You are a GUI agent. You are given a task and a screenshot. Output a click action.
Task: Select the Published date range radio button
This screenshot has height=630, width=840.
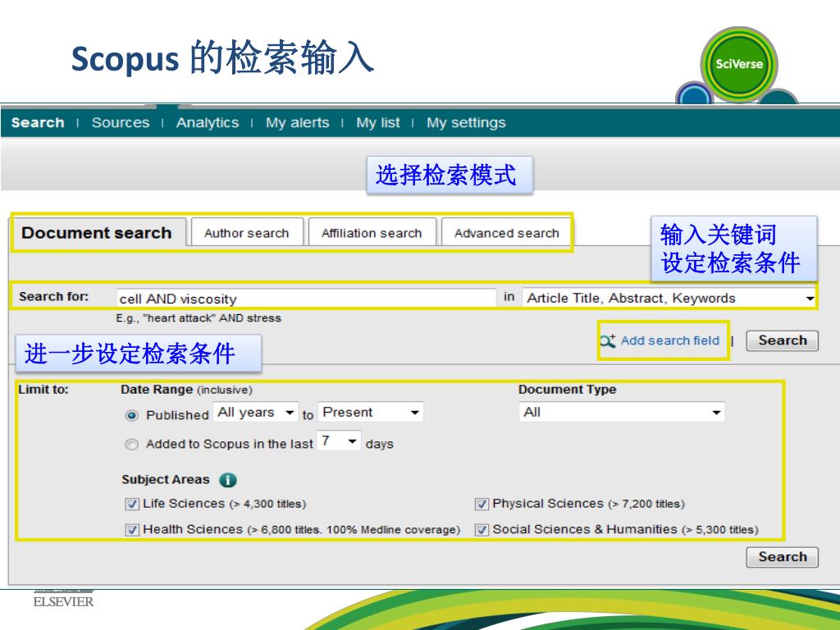coord(131,415)
